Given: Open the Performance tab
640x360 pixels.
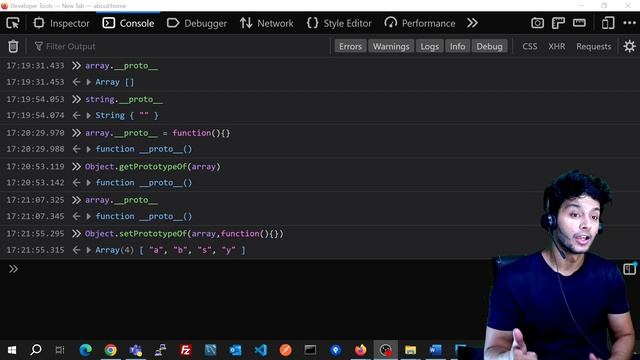Looking at the screenshot, I should [x=420, y=23].
